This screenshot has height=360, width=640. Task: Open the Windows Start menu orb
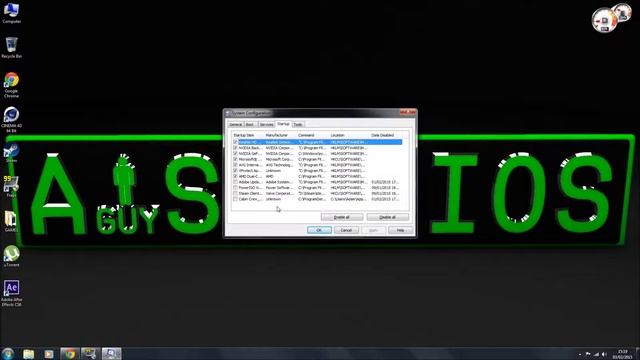coord(7,353)
